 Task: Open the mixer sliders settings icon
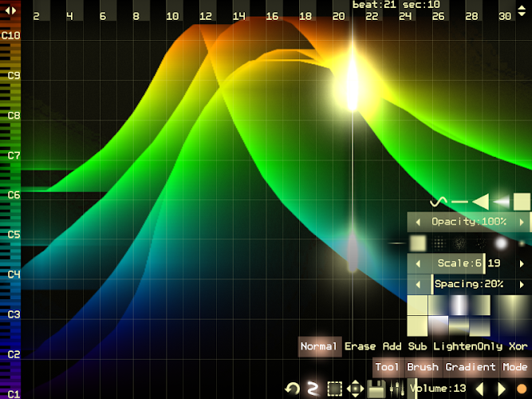tap(396, 389)
